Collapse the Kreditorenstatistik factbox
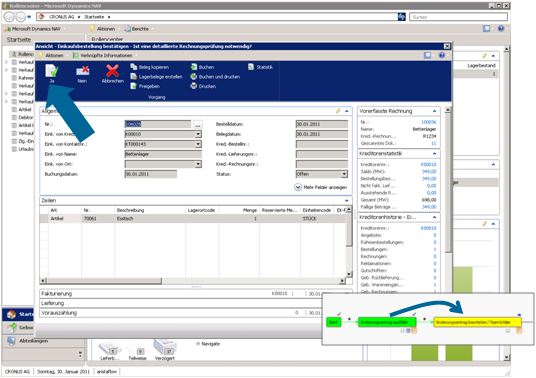This screenshot has height=378, width=536. coord(434,154)
